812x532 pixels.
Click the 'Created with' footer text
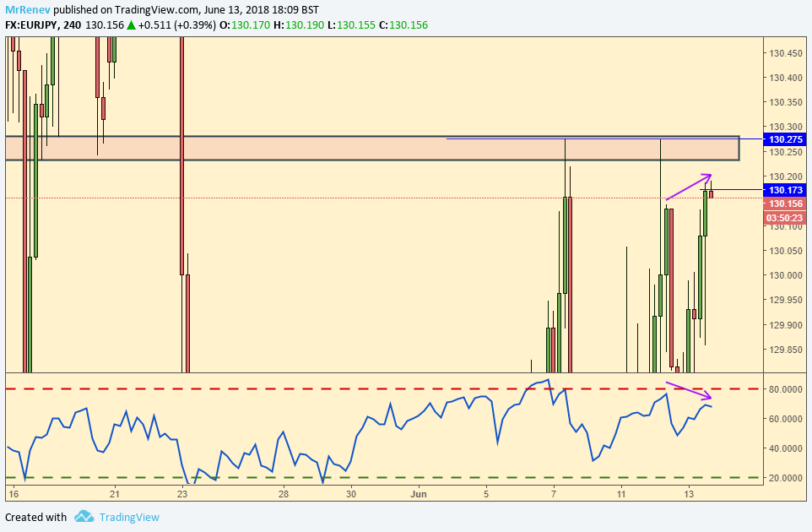tap(35, 517)
